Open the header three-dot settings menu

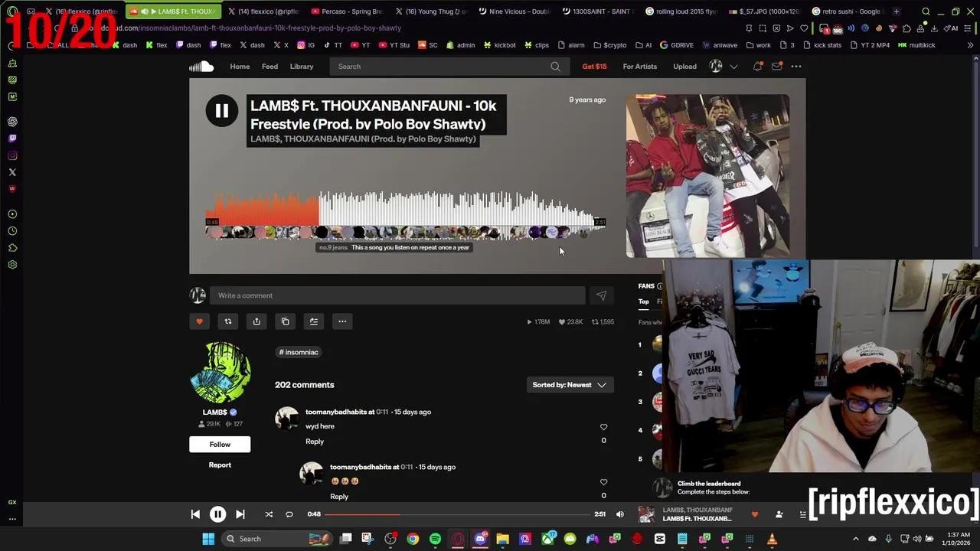point(796,67)
